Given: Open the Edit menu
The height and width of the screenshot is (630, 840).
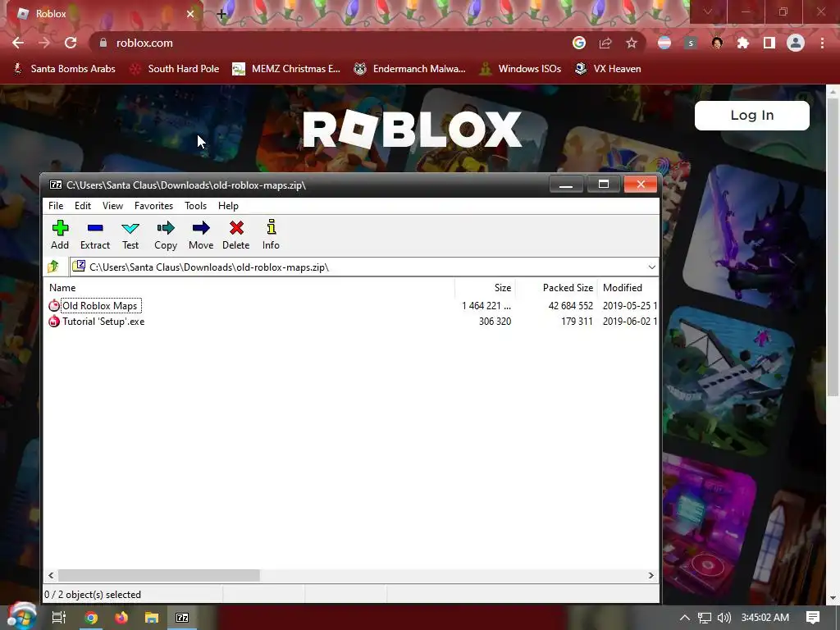Looking at the screenshot, I should click(83, 206).
